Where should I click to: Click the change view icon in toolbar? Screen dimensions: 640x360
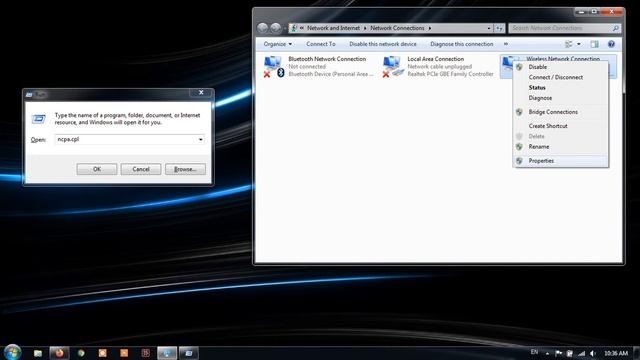pyautogui.click(x=569, y=44)
